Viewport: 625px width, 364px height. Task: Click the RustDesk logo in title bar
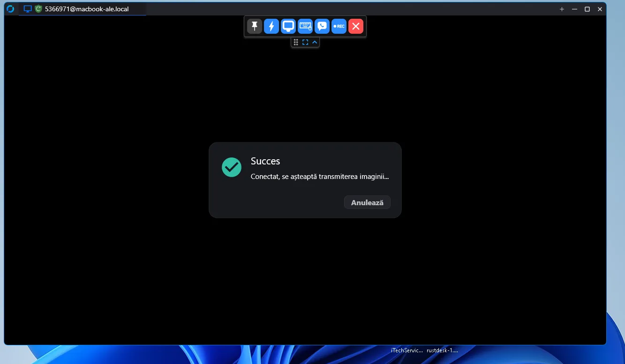[10, 9]
